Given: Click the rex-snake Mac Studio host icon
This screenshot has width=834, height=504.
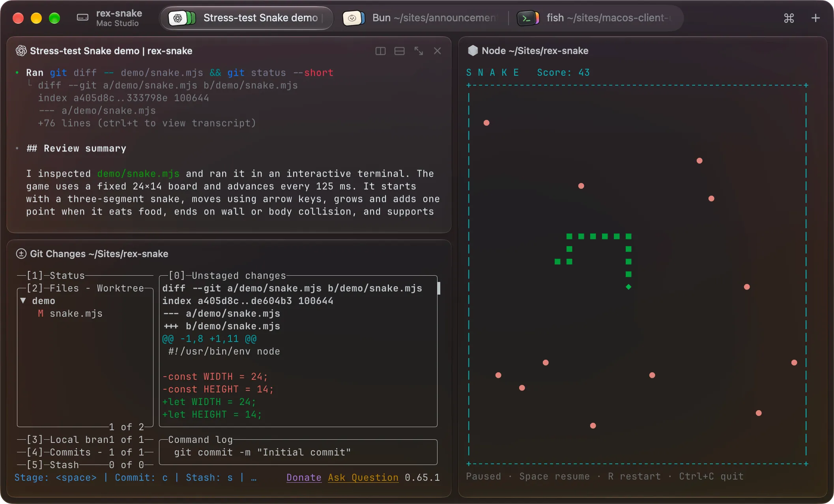Looking at the screenshot, I should (x=82, y=18).
